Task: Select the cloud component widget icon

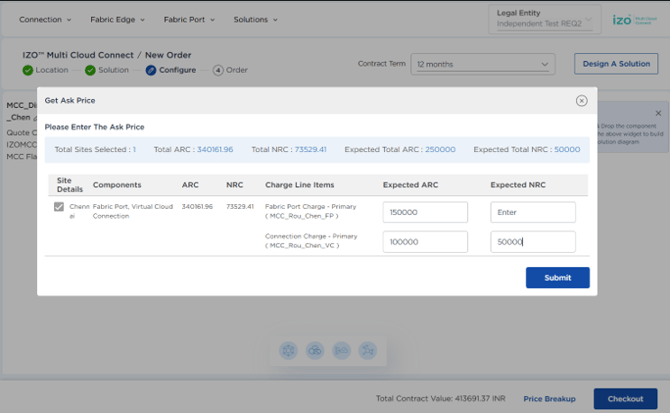Action: tap(315, 351)
